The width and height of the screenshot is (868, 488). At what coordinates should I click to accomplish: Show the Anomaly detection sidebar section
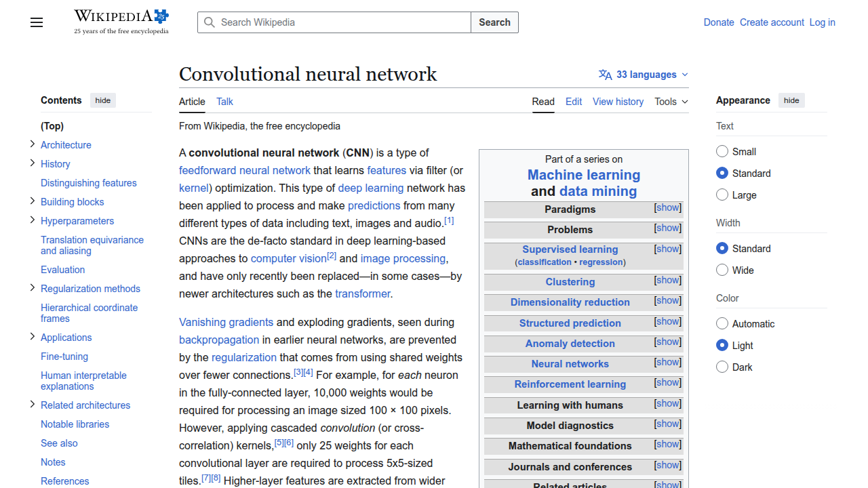pyautogui.click(x=668, y=342)
